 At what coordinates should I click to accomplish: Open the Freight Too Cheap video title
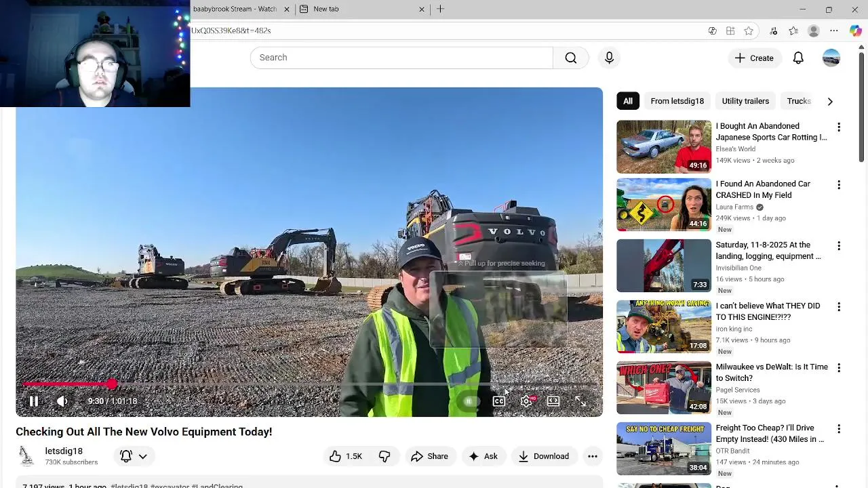(770, 434)
